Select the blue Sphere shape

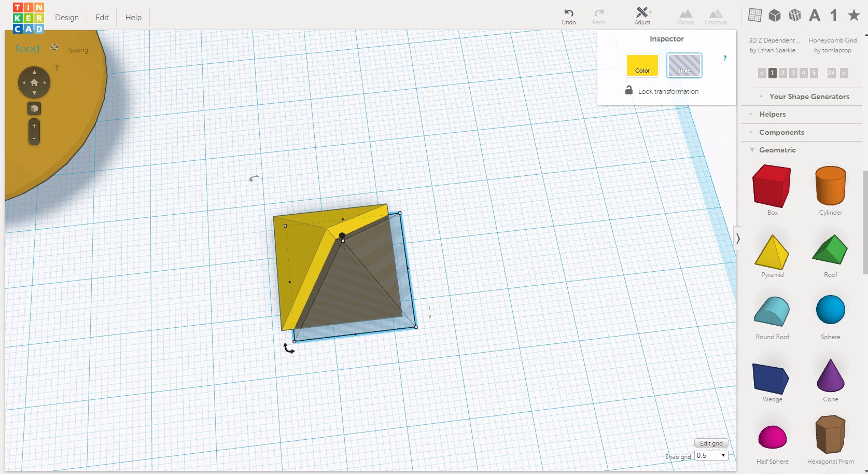pos(830,310)
